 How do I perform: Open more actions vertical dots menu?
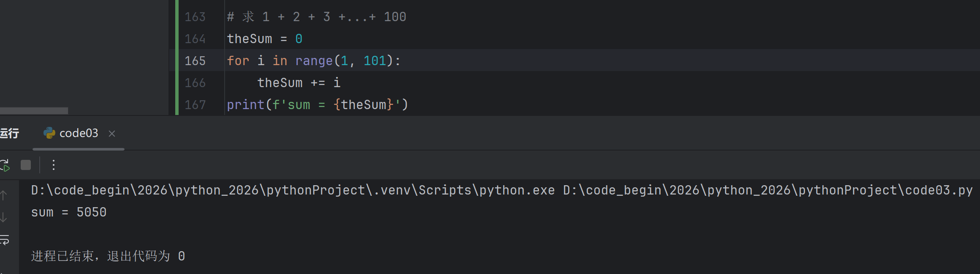click(x=54, y=165)
